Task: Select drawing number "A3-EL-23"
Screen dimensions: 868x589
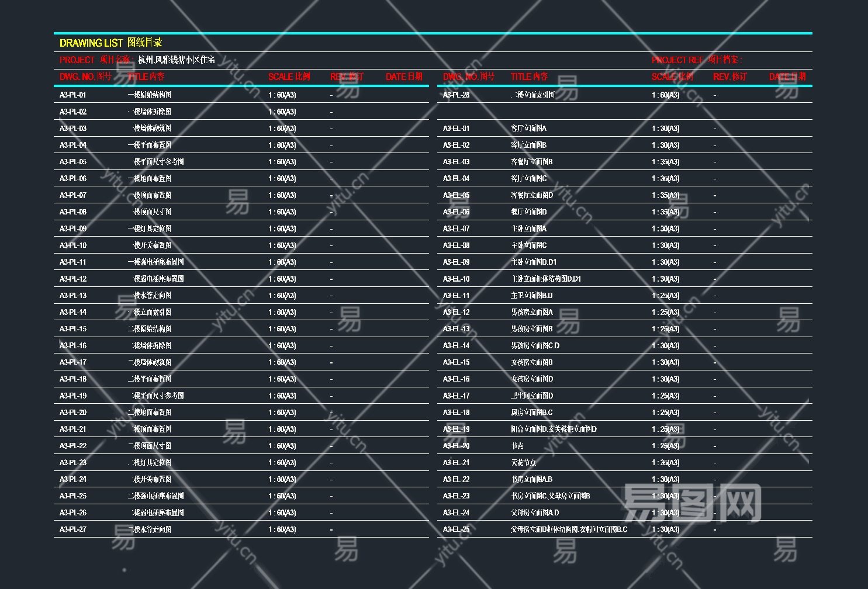Action: (457, 496)
